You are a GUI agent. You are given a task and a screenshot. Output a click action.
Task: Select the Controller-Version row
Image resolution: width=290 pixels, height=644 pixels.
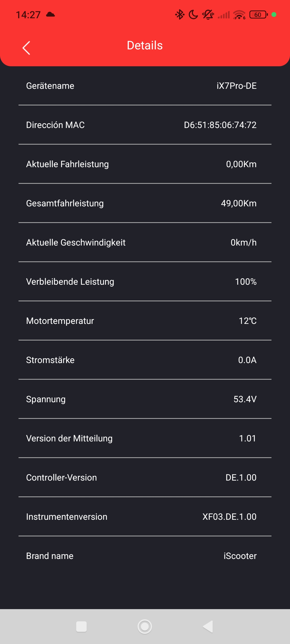145,478
